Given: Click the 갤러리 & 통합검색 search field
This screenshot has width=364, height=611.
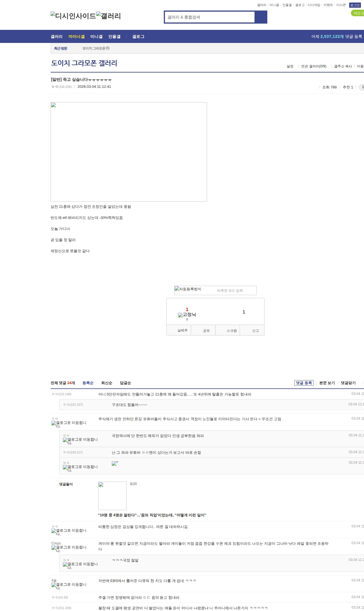Looking at the screenshot, I should click(210, 17).
